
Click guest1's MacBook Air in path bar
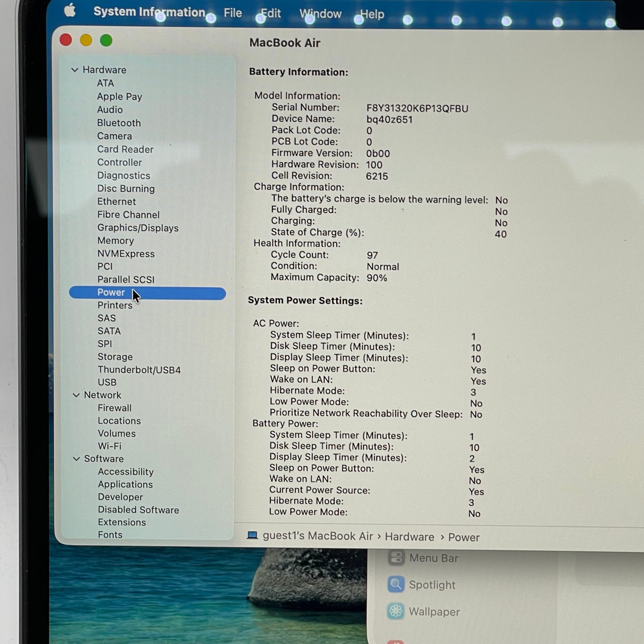[318, 536]
